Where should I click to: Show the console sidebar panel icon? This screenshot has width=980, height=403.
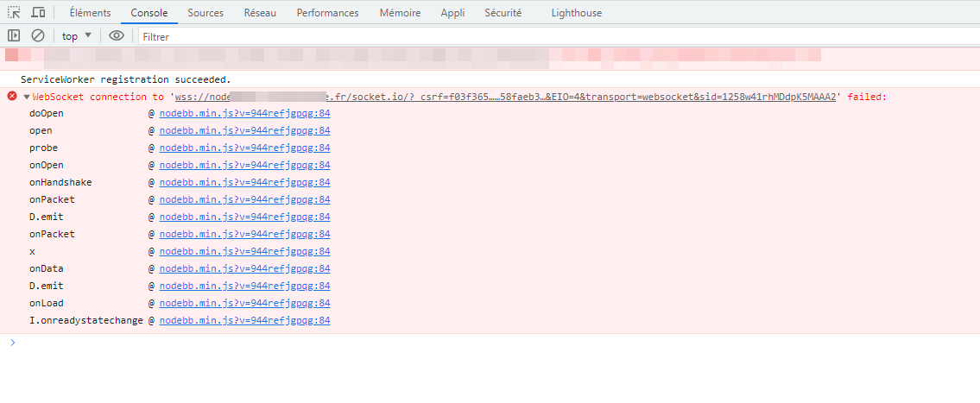[14, 36]
